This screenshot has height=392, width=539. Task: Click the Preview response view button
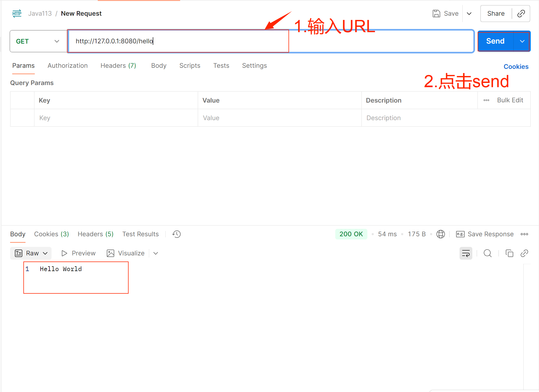[79, 253]
